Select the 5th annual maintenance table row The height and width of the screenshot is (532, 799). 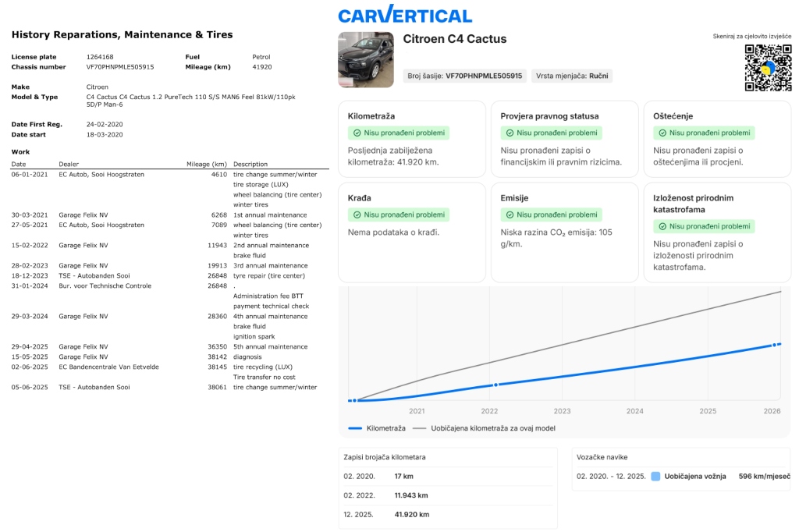click(168, 346)
